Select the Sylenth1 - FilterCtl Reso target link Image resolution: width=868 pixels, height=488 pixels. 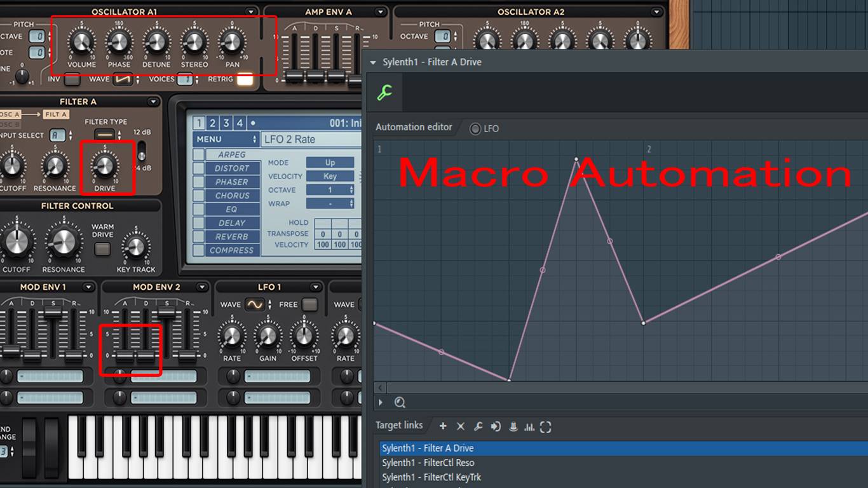pos(428,463)
